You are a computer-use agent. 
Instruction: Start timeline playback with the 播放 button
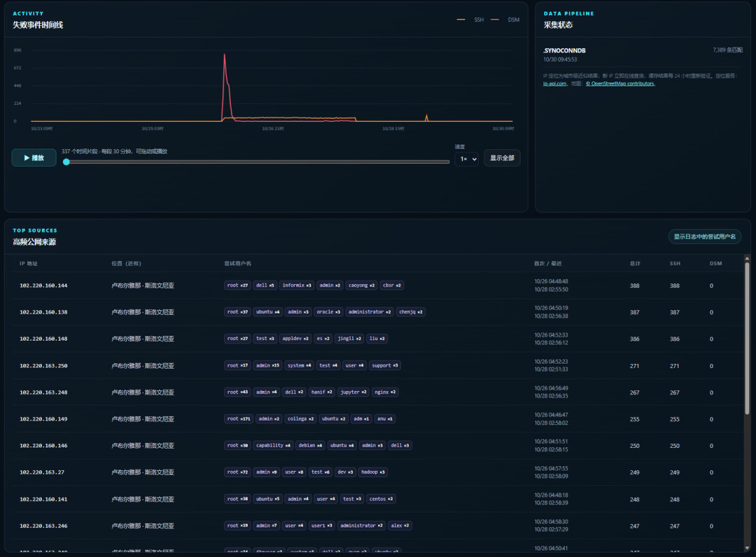tap(34, 158)
